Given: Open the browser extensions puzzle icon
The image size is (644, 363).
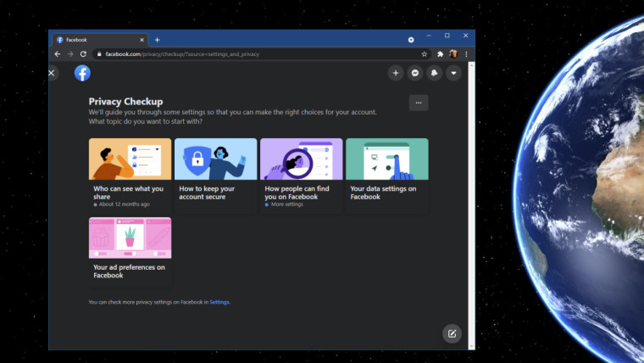Looking at the screenshot, I should 440,54.
